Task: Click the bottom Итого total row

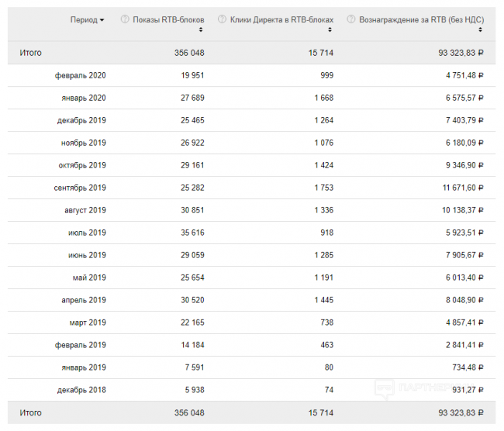Action: (31, 412)
